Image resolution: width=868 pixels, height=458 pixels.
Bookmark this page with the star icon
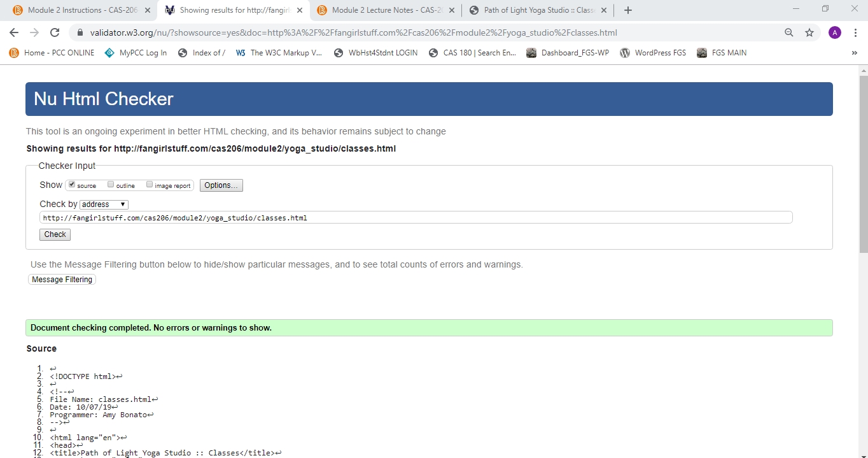809,32
